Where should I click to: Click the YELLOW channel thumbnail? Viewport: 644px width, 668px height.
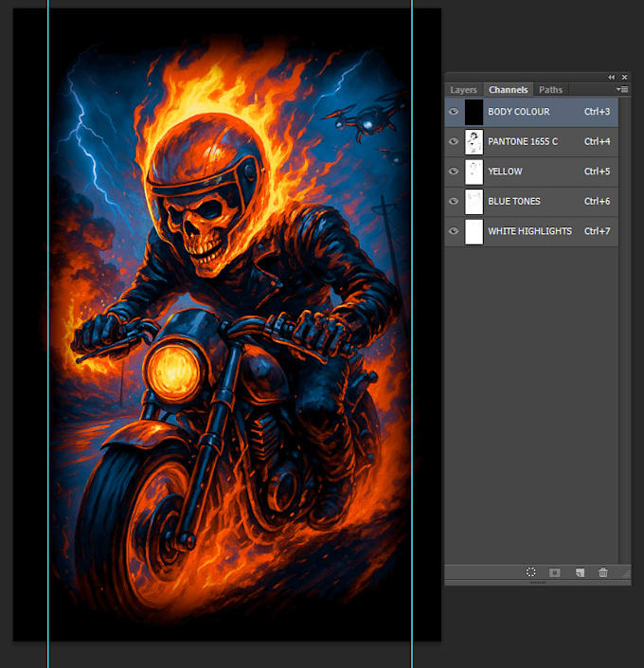coord(474,172)
